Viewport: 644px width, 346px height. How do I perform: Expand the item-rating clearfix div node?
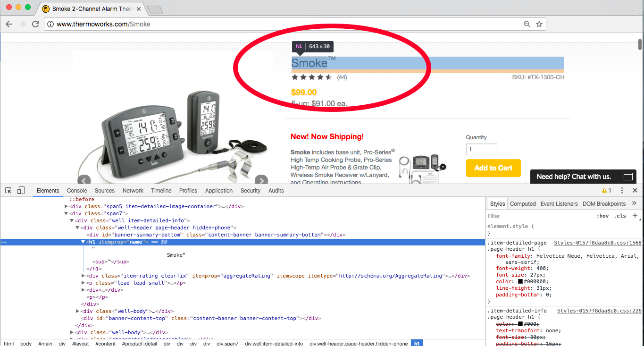click(84, 276)
